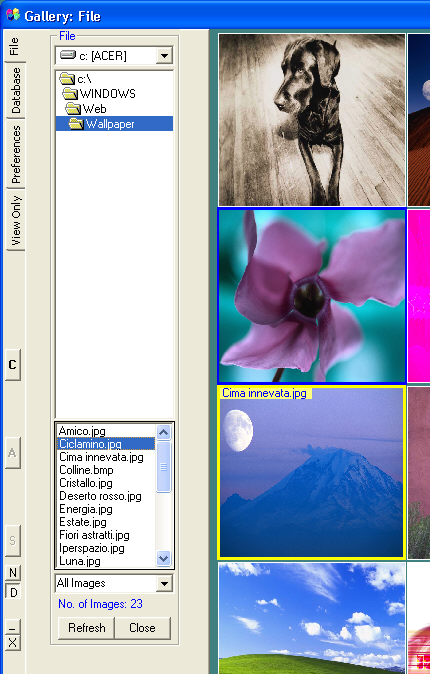Click the Close button
The image size is (440, 683).
142,628
